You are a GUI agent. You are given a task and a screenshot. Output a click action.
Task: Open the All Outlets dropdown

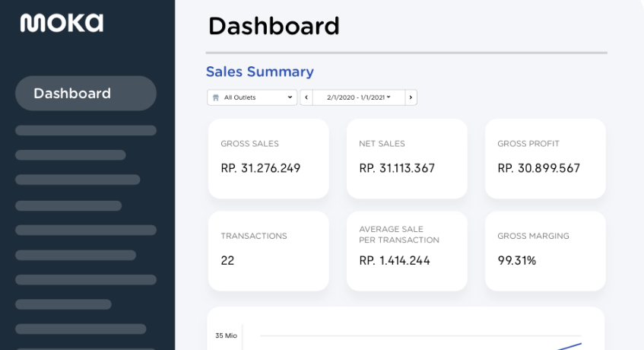[252, 97]
